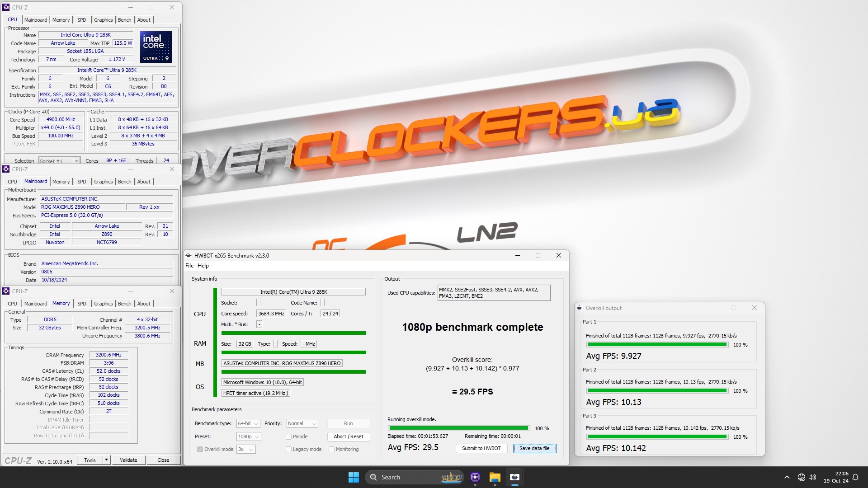868x488 pixels.
Task: Open the Socket #1 selection dropdown
Action: click(59, 161)
